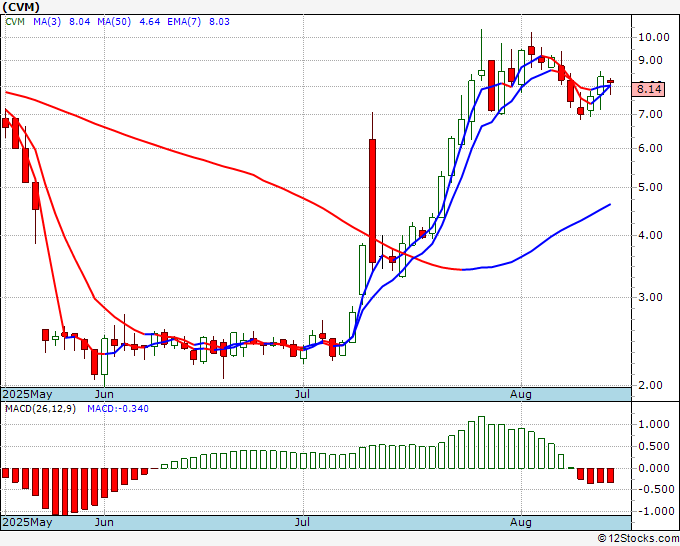The image size is (680, 546).
Task: Click 2025May on MACD timeline
Action: click(27, 522)
